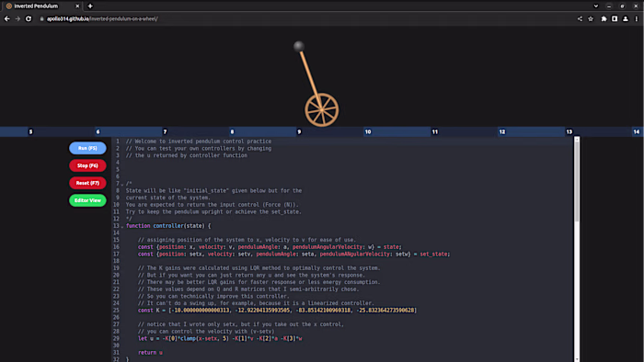Open the tab search chevron
Viewport: 644px width, 362px height.
[596, 6]
